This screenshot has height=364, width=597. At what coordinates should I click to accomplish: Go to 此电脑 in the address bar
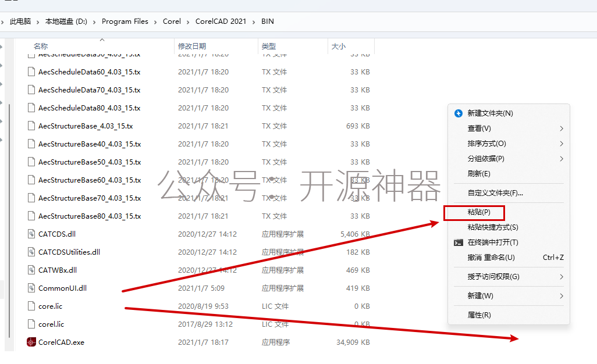[20, 22]
